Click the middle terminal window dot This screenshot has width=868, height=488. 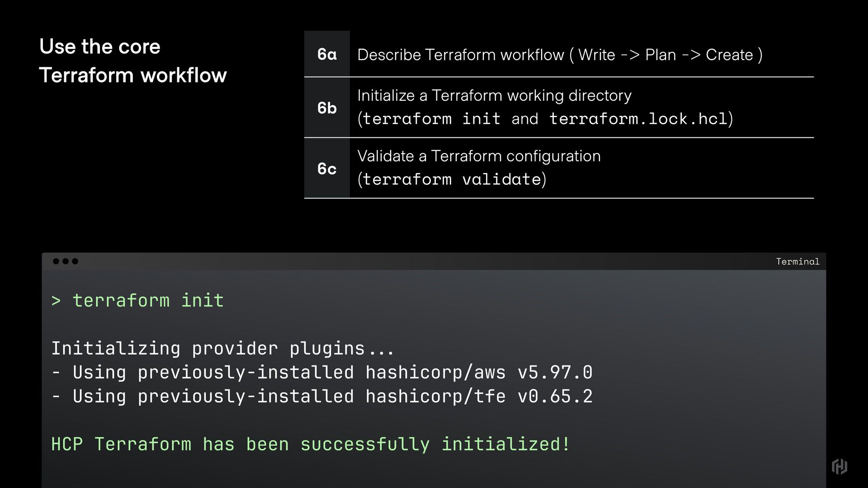[x=66, y=261]
